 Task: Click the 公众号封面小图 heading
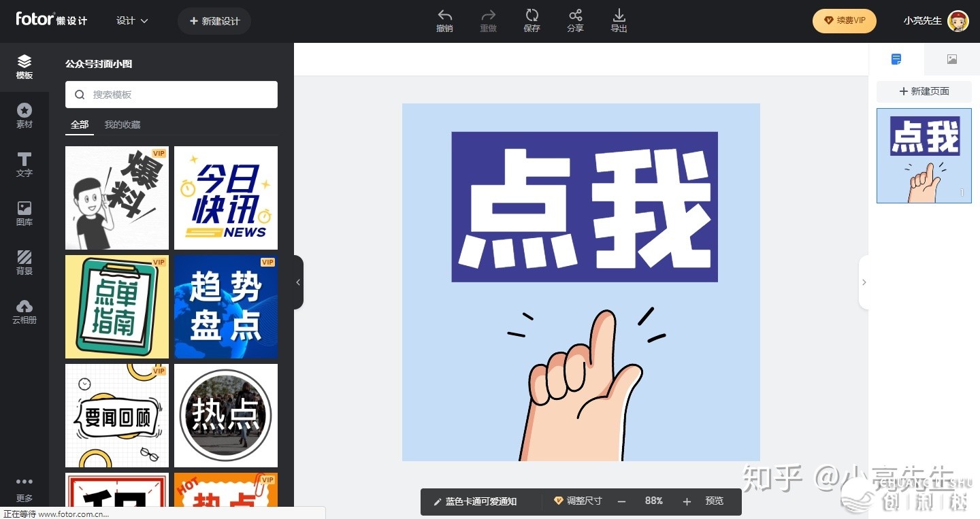coord(99,64)
